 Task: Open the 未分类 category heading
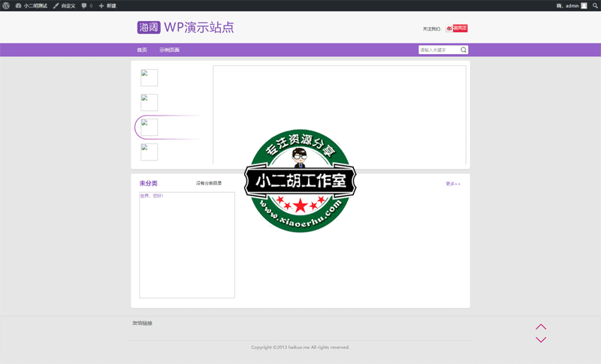coord(148,183)
